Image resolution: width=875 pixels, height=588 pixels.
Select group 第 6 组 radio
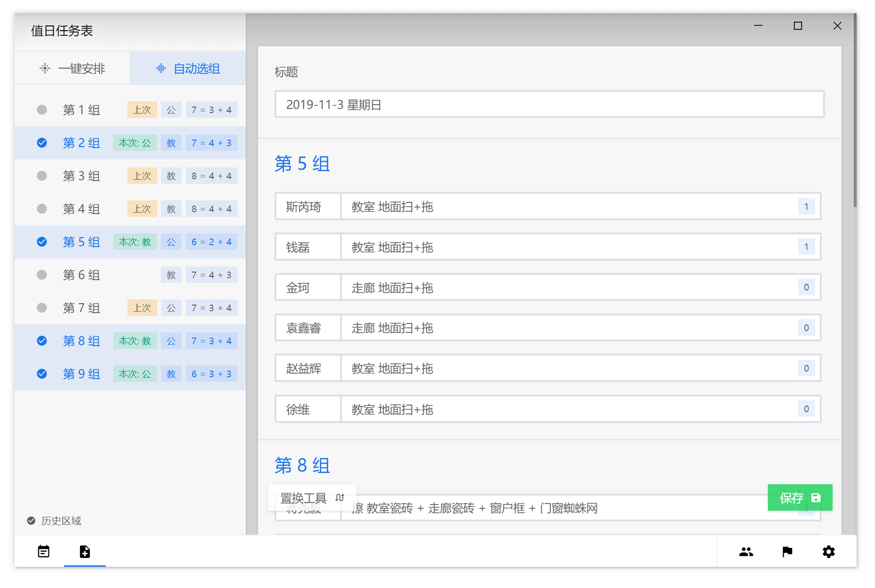pos(42,275)
